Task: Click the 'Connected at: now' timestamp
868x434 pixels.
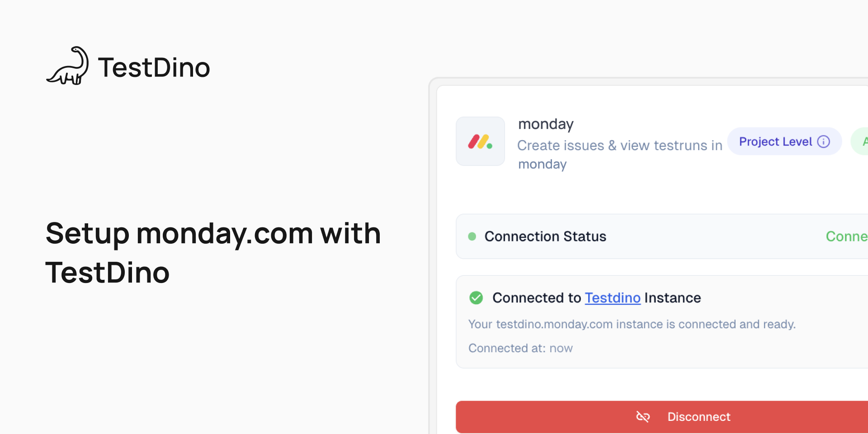Action: (x=520, y=348)
